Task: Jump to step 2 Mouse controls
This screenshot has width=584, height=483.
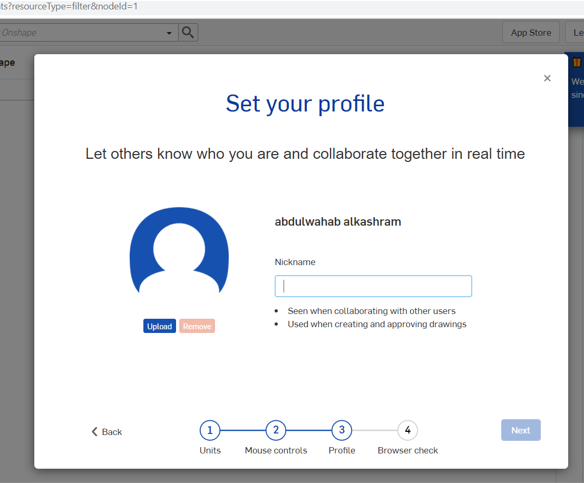Action: point(276,430)
